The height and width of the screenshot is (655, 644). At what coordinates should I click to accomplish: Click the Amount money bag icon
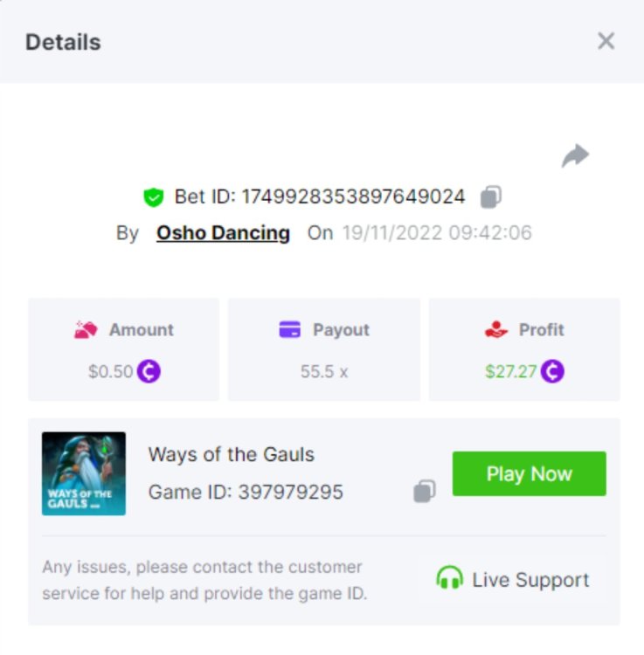click(86, 329)
